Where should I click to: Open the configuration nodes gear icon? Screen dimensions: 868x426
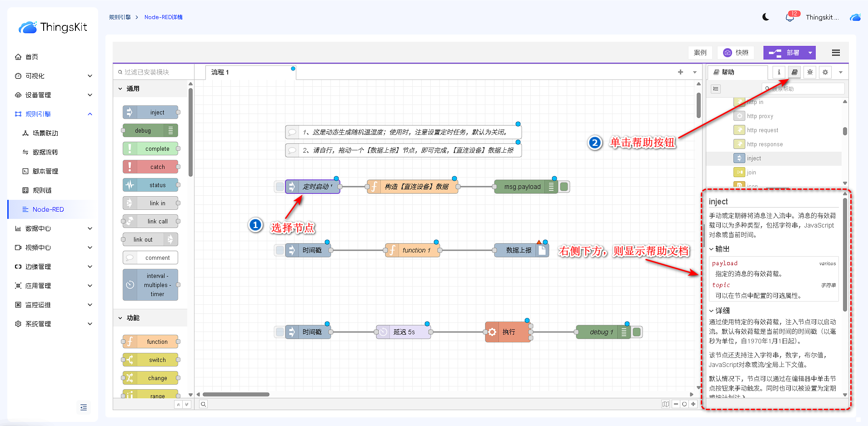pos(825,72)
